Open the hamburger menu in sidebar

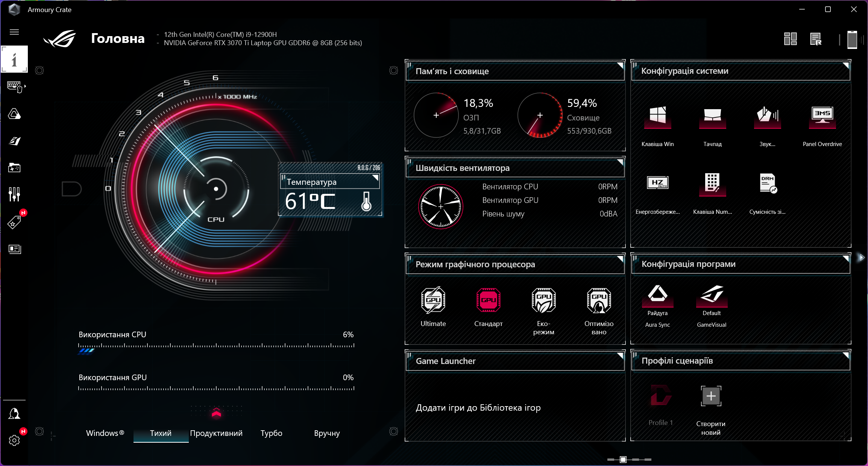pyautogui.click(x=14, y=32)
